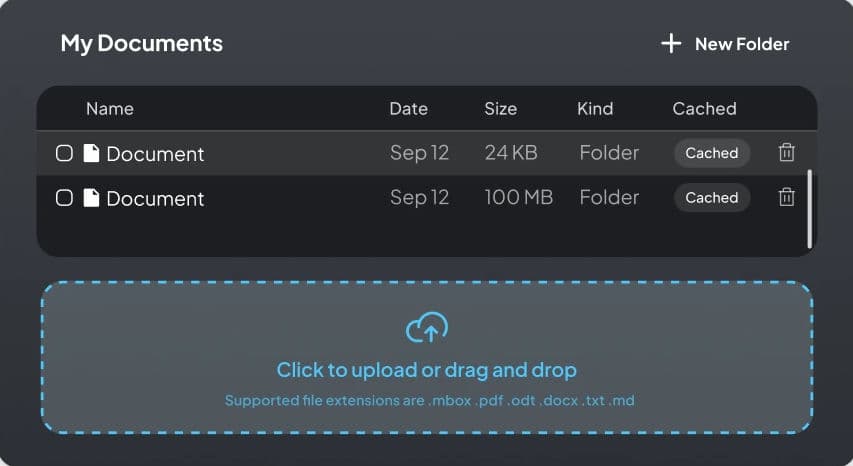Click the cloud upload icon
Image resolution: width=853 pixels, height=466 pixels.
tap(427, 327)
